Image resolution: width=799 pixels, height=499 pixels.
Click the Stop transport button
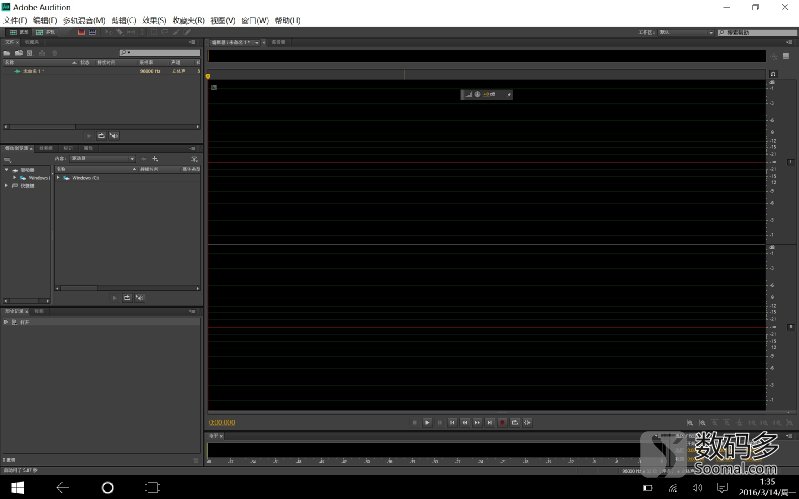[x=414, y=423]
